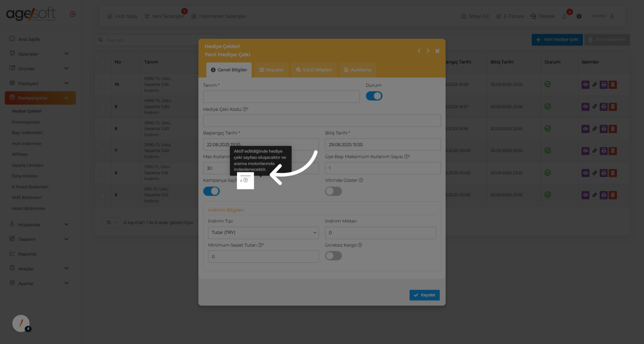The height and width of the screenshot is (344, 644).
Task: Click the eye icon in row 6
Action: coord(585,173)
